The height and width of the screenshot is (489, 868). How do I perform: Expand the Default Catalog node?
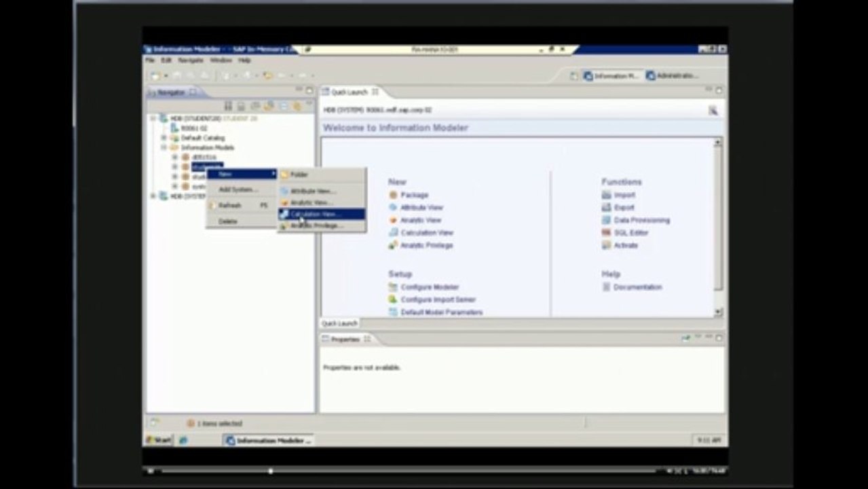(164, 138)
